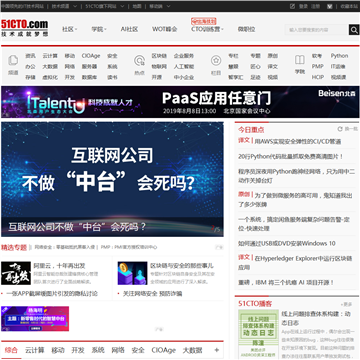The width and height of the screenshot is (360, 360).
Task: Open the WOT峰会 menu item
Action: (x=165, y=29)
